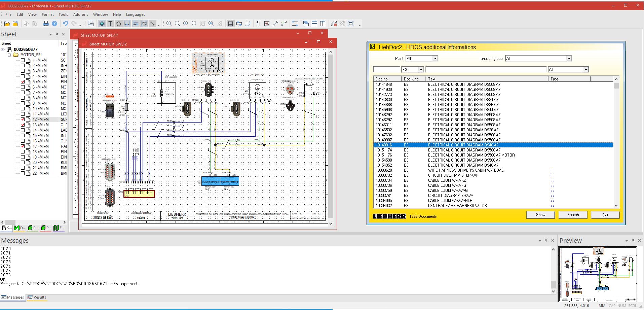
Task: Check the sheet 14 =M +M checkbox
Action: coord(23,130)
